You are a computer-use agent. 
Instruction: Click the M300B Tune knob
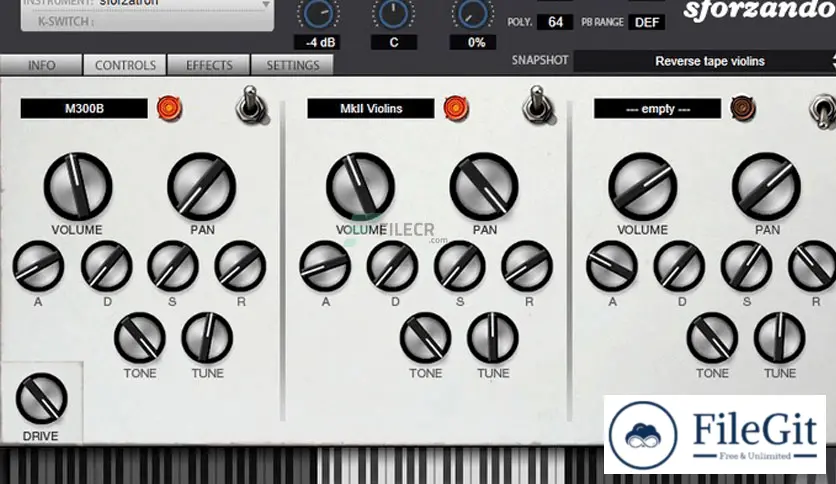click(x=207, y=338)
